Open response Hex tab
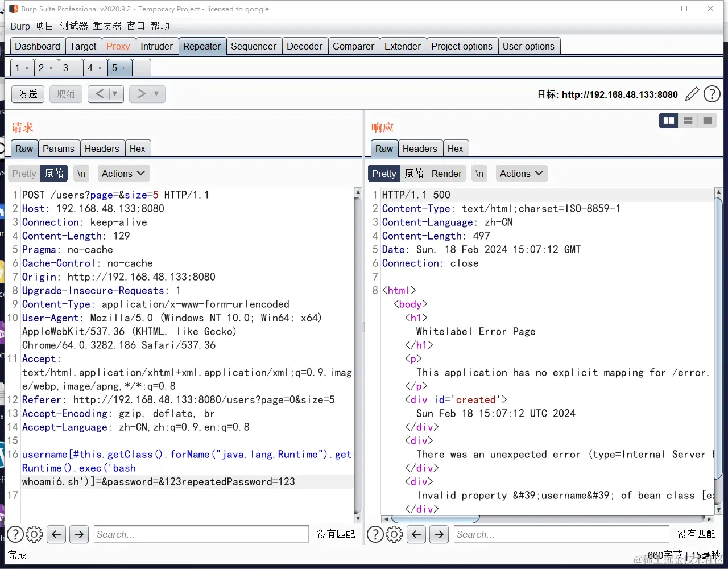Image resolution: width=728 pixels, height=569 pixels. [456, 149]
